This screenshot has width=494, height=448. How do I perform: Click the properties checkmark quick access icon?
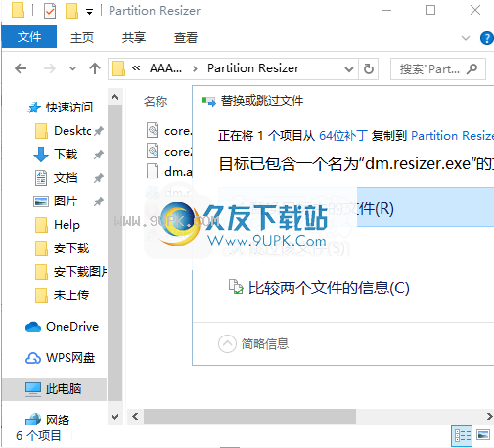click(x=50, y=11)
